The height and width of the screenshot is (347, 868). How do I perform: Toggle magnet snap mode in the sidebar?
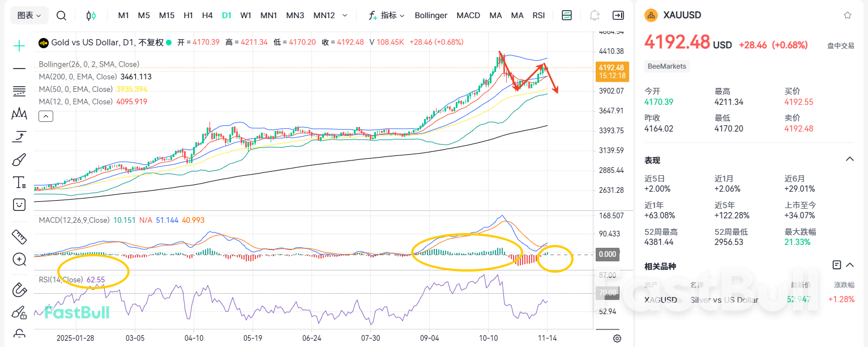click(x=19, y=290)
